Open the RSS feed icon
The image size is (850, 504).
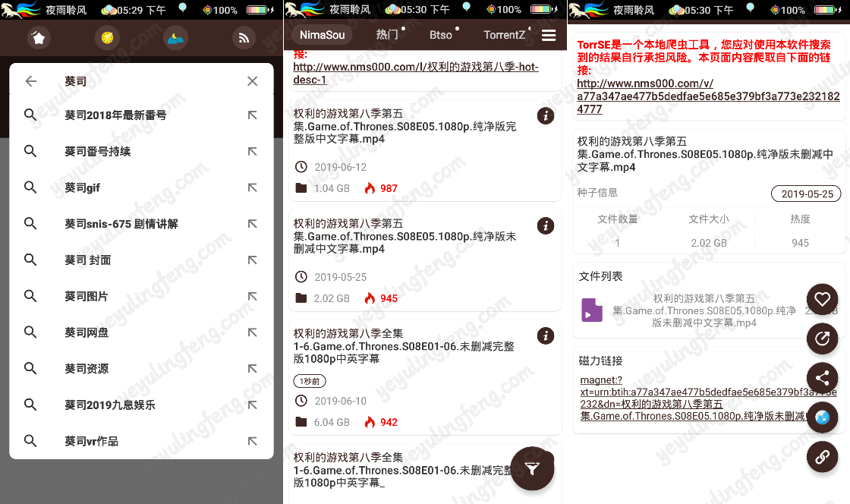tap(244, 38)
